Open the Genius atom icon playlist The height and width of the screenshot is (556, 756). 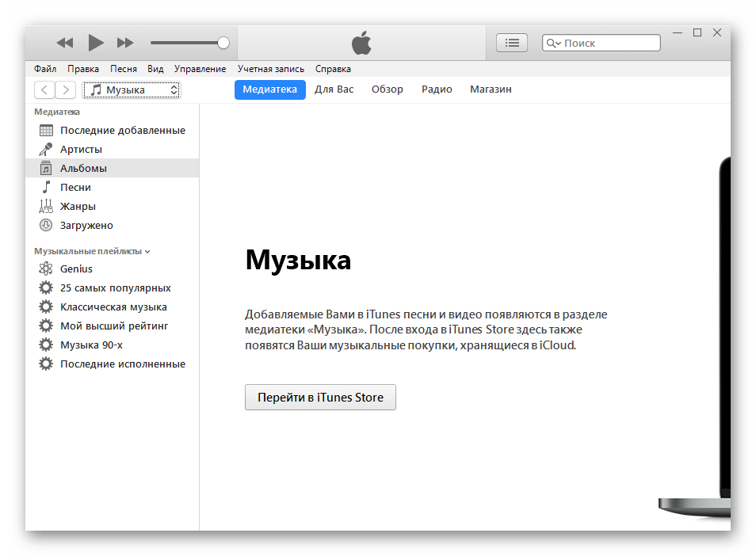pyautogui.click(x=46, y=269)
